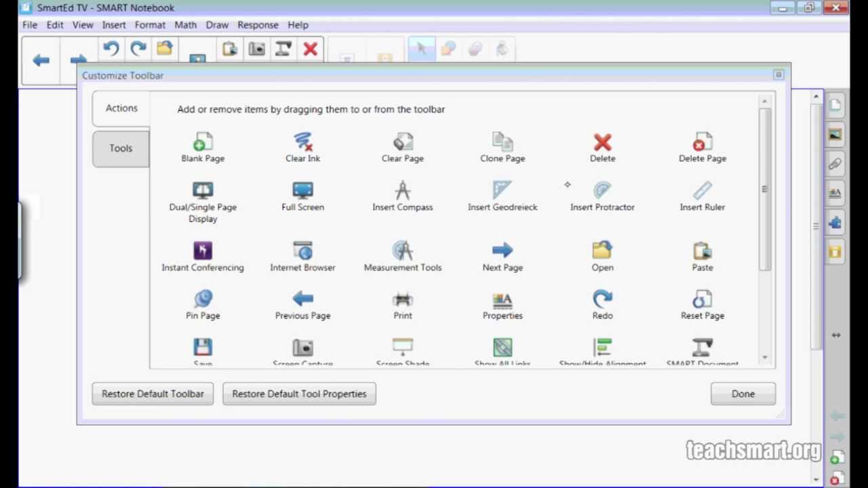This screenshot has width=868, height=488.
Task: Click the open file folder toolbar icon
Action: pyautogui.click(x=165, y=48)
